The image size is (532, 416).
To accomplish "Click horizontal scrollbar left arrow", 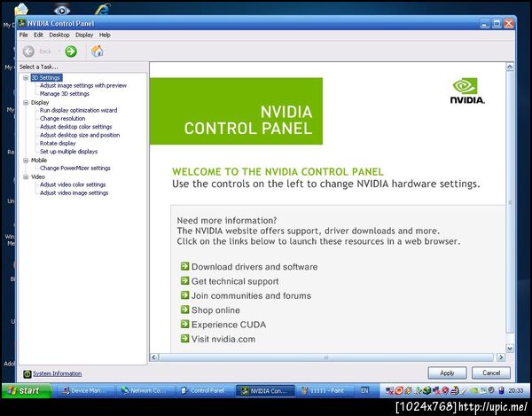I will 154,357.
